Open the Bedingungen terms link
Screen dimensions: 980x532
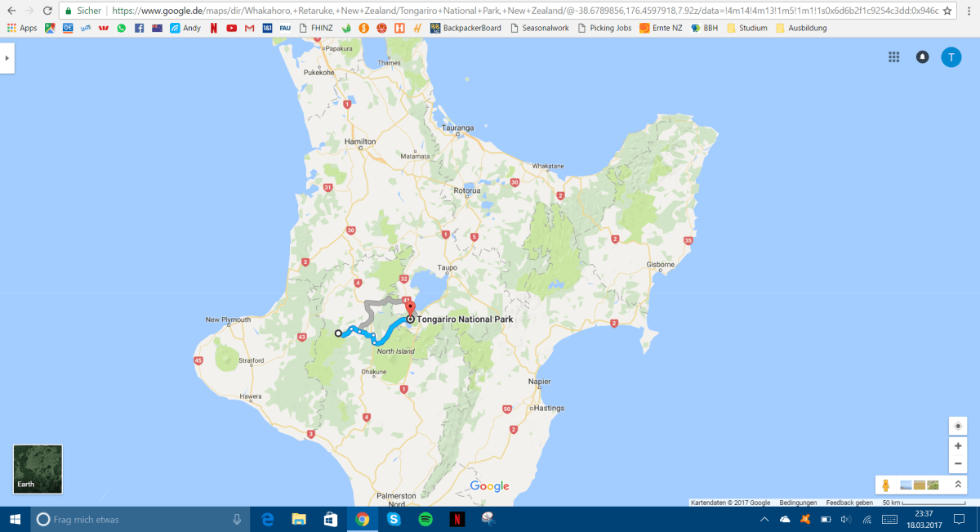coord(798,503)
